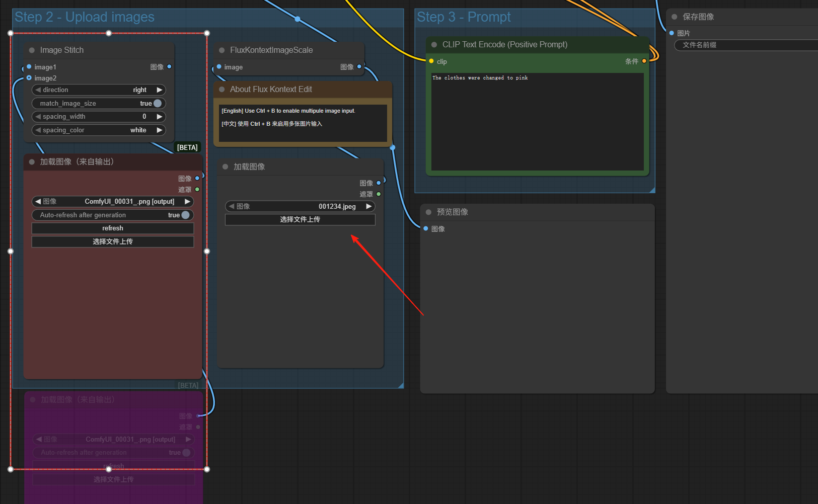Viewport: 818px width, 504px height.
Task: Click the top-left selection handle
Action: point(11,33)
